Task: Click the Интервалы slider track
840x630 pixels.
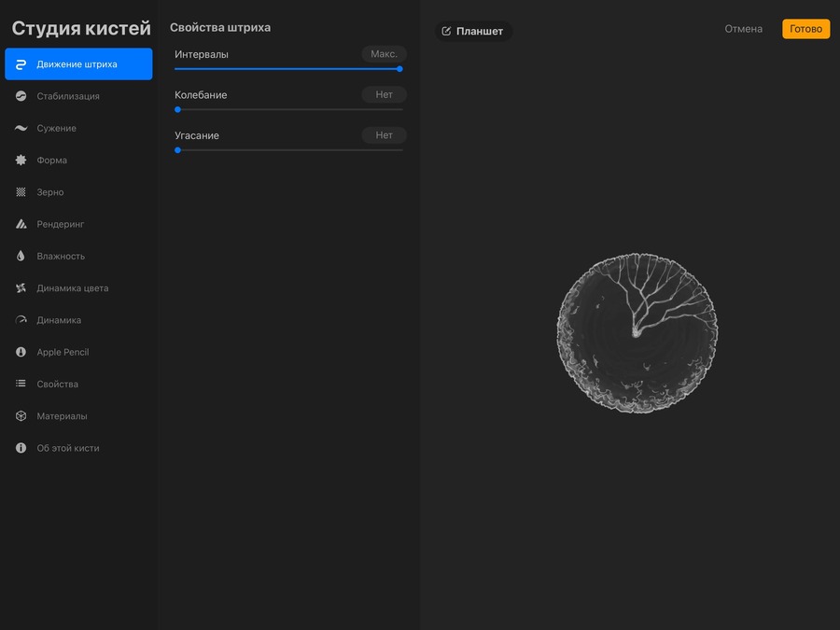Action: point(288,68)
